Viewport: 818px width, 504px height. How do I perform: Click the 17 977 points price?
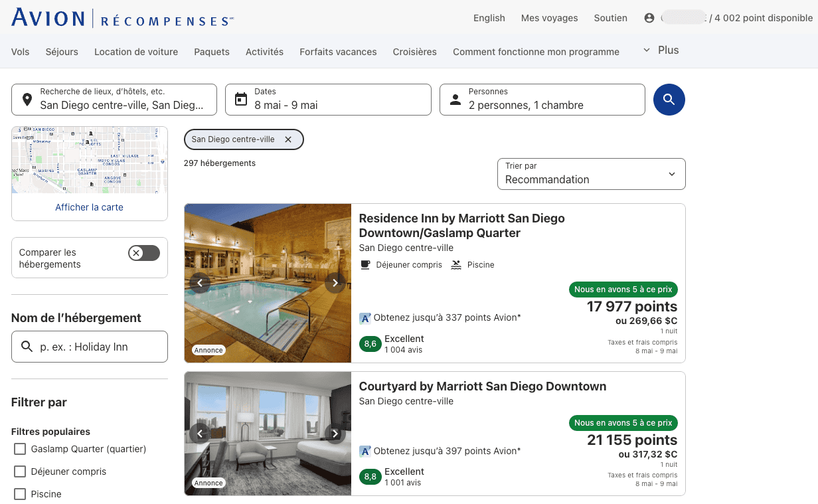click(x=632, y=307)
